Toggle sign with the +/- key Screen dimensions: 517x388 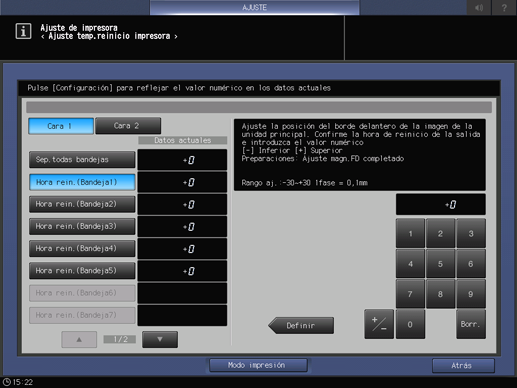pyautogui.click(x=379, y=324)
